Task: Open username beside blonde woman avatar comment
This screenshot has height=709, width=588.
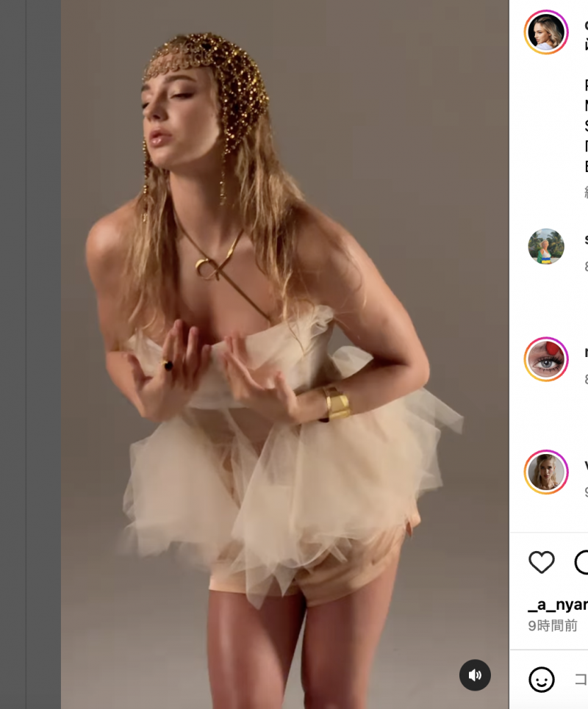Action: (x=586, y=466)
